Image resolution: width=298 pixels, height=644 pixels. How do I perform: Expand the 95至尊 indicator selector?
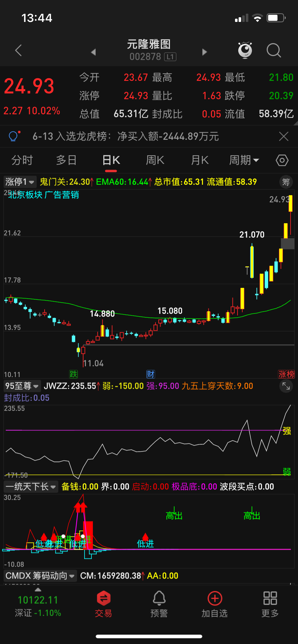pyautogui.click(x=22, y=386)
